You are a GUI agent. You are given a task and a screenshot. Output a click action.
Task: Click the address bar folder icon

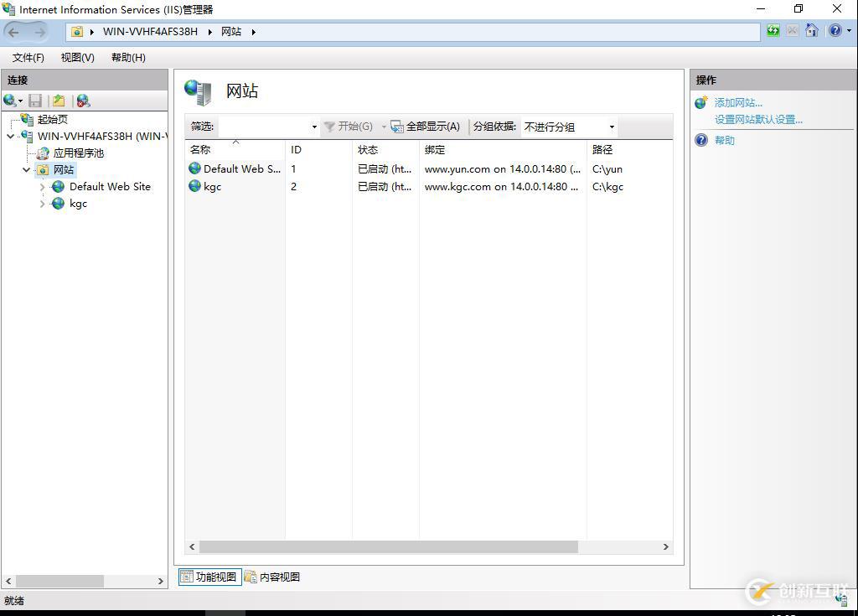(77, 32)
